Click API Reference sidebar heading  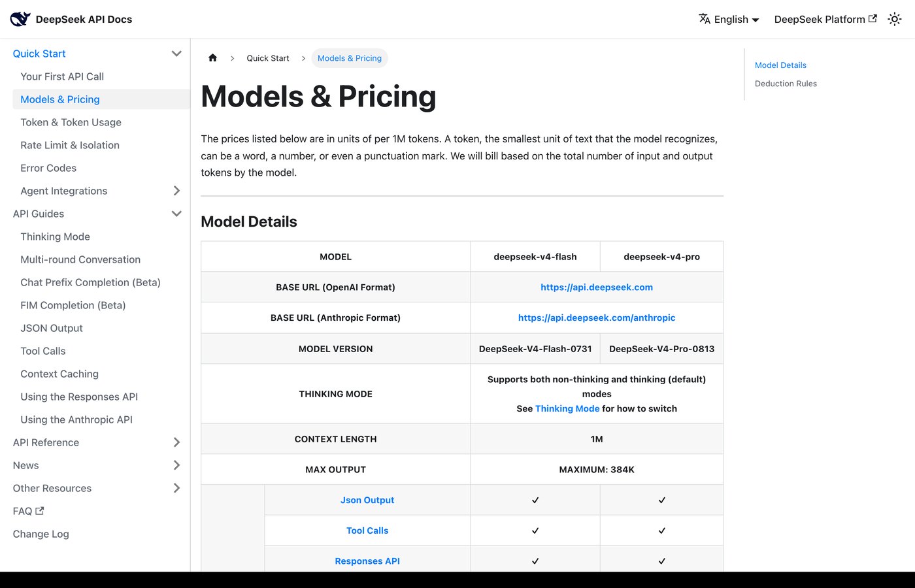[x=46, y=442]
